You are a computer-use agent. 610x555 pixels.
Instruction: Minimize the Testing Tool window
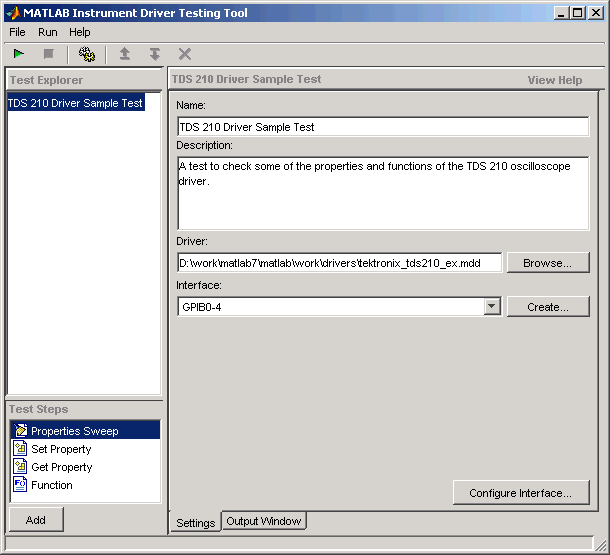coord(561,13)
